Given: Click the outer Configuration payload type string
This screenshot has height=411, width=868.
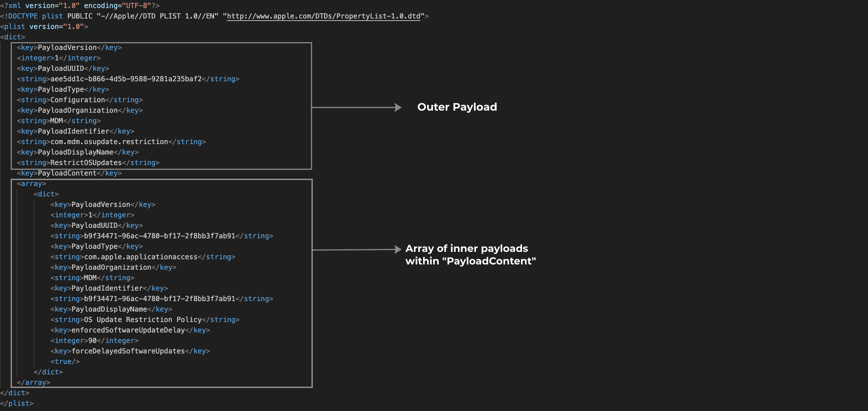Looking at the screenshot, I should click(x=78, y=100).
